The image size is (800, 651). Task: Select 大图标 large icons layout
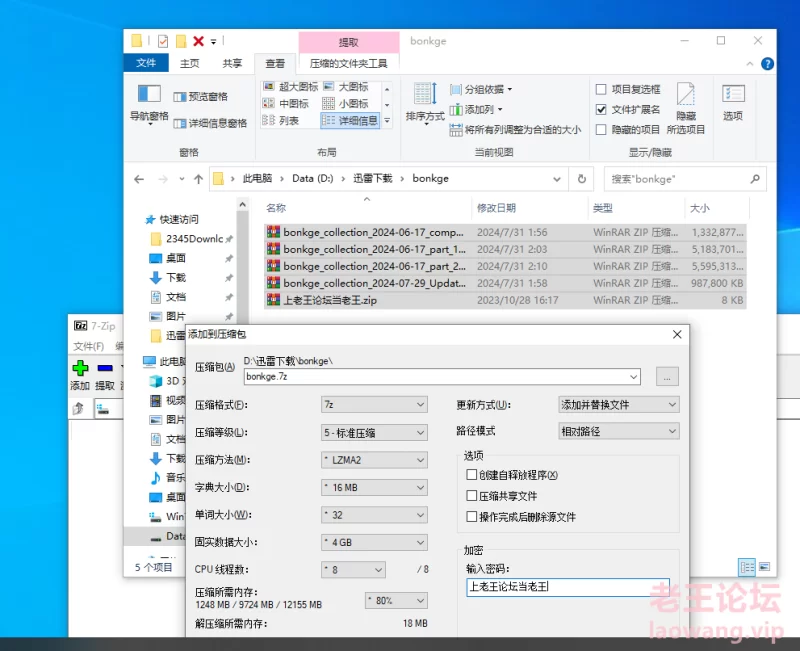tap(345, 87)
